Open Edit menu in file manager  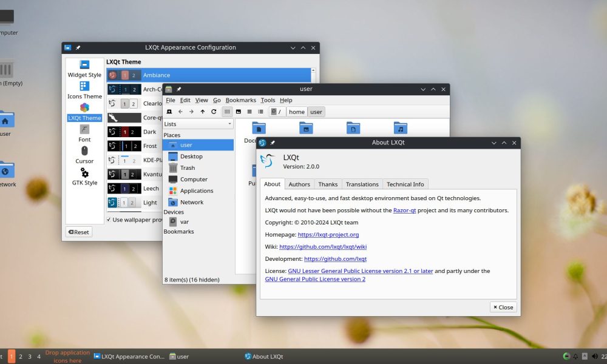(185, 100)
